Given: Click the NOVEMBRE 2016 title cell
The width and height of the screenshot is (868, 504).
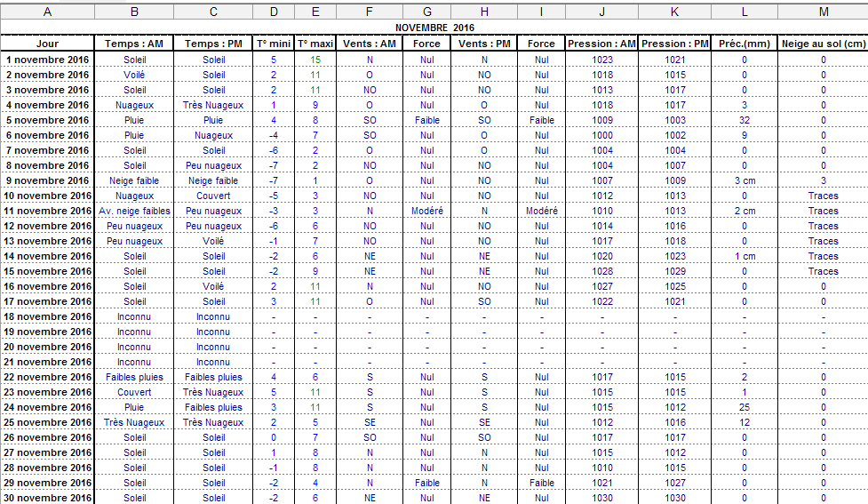Looking at the screenshot, I should click(x=434, y=28).
